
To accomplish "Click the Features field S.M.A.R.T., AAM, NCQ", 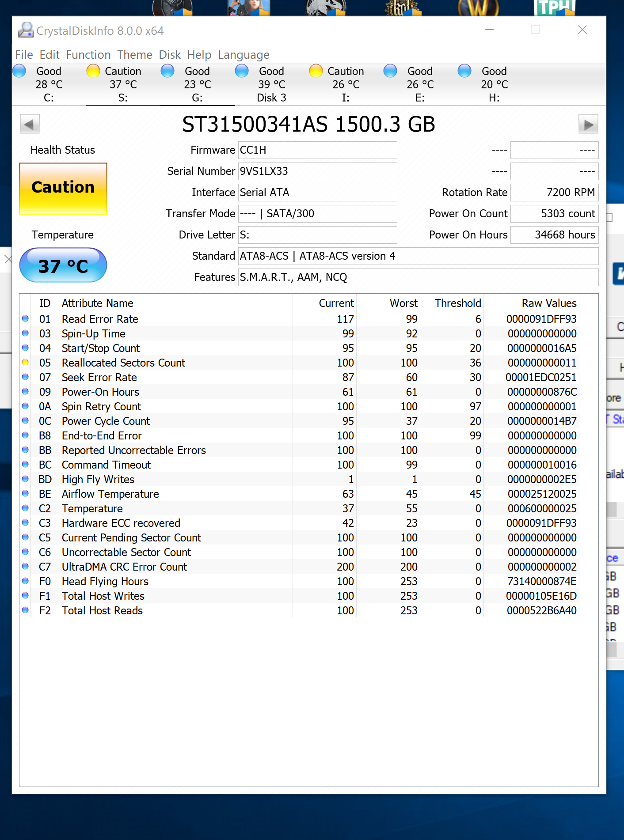I will coord(418,277).
